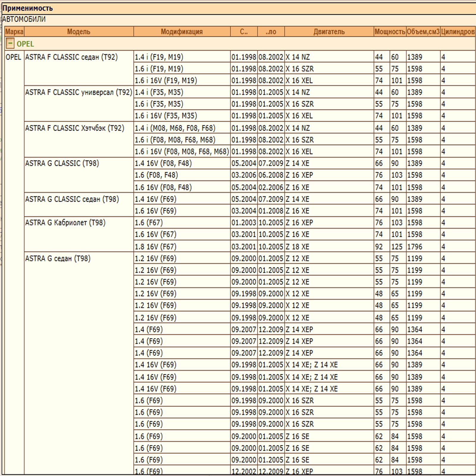Select modification 1.6 (F67)
This screenshot has height=476, width=476.
pos(182,223)
